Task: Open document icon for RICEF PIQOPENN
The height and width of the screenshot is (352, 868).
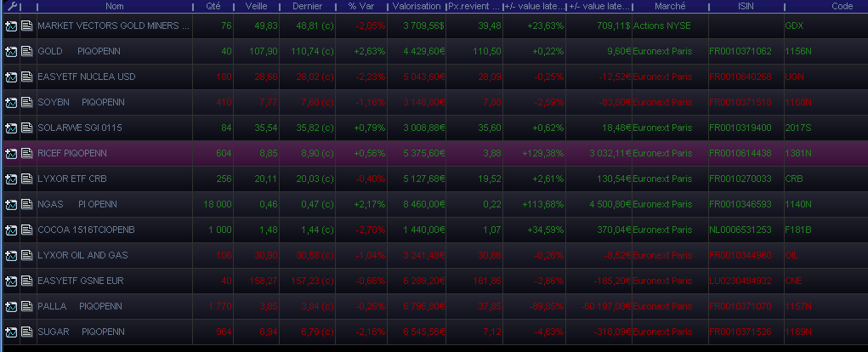Action: point(26,153)
